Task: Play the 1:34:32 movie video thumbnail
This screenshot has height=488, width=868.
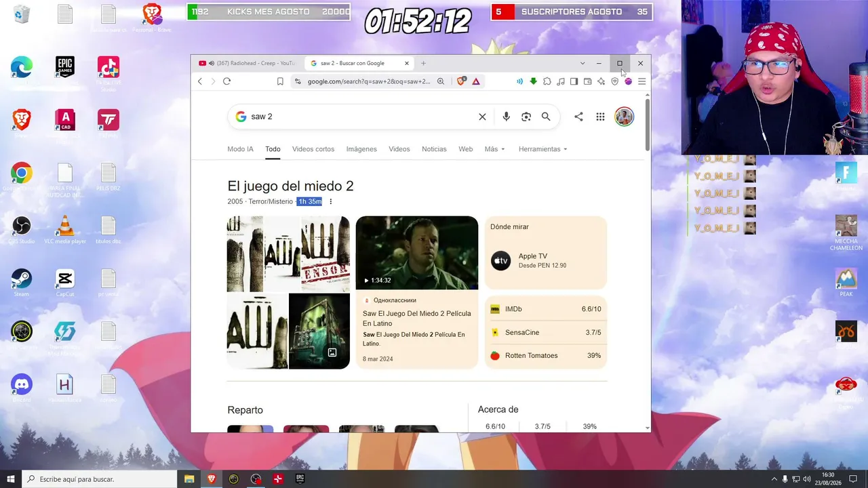Action: point(417,253)
